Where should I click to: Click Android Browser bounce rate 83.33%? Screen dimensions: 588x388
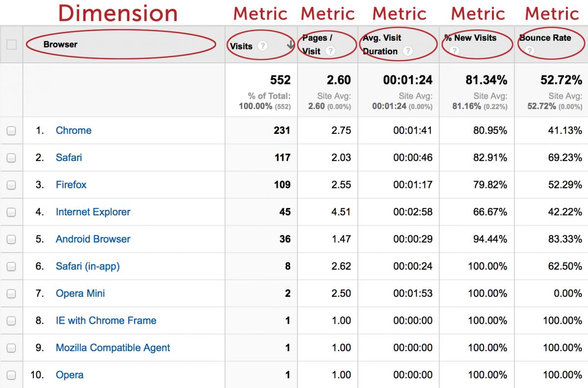click(x=565, y=239)
